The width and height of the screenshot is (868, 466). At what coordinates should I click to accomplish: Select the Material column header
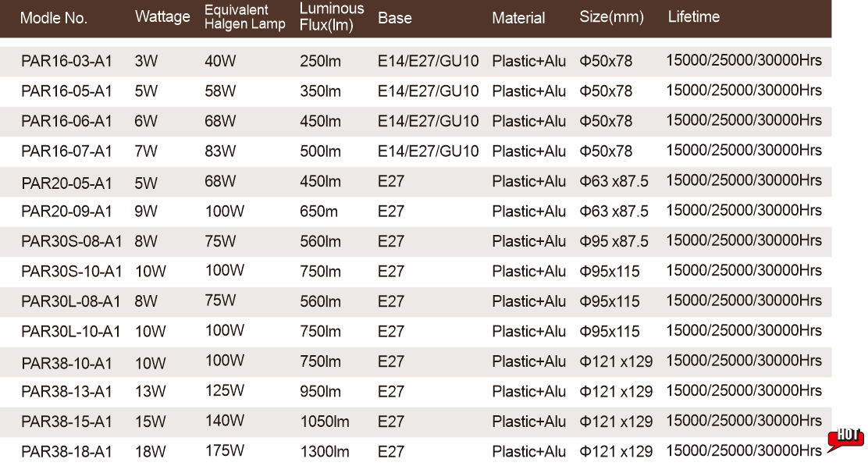518,19
